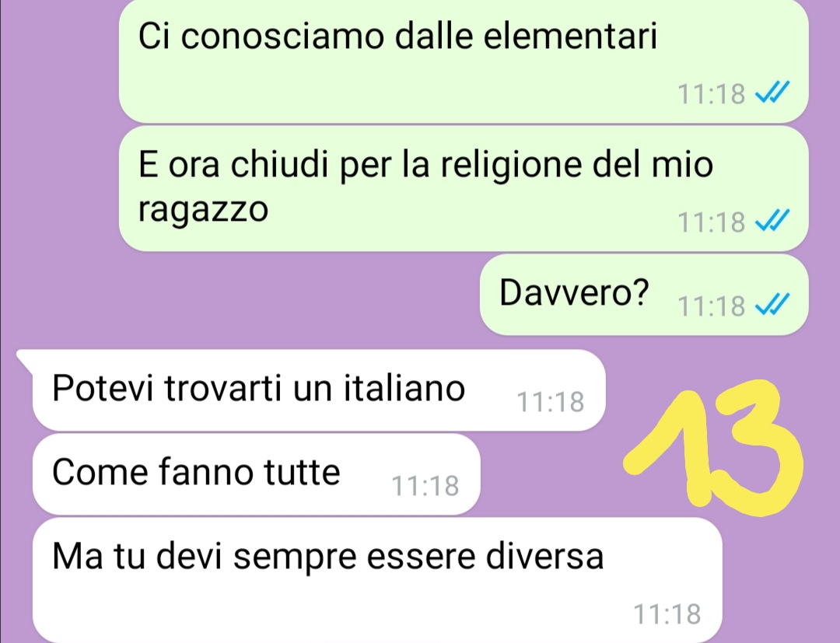Tap the 11:18 timestamp on 'Potevi trovarti un italiano'
Screen dimensions: 840x643
coord(550,402)
